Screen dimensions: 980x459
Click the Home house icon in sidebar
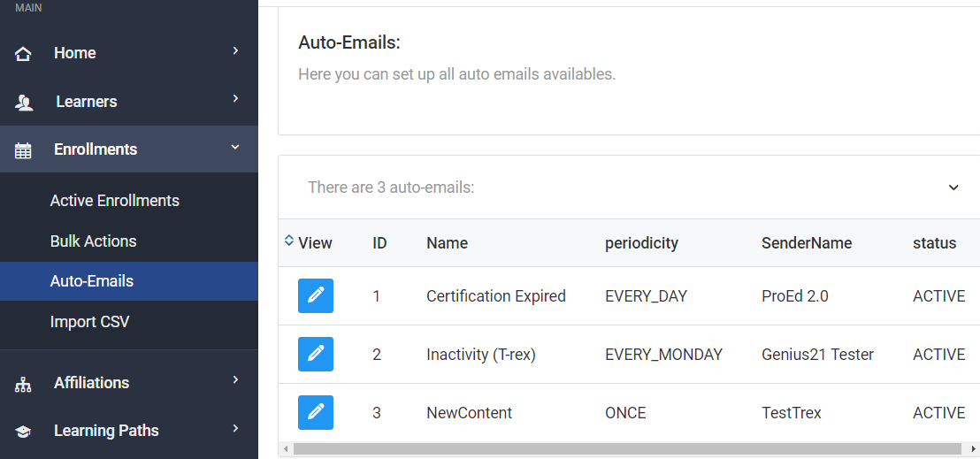[24, 54]
